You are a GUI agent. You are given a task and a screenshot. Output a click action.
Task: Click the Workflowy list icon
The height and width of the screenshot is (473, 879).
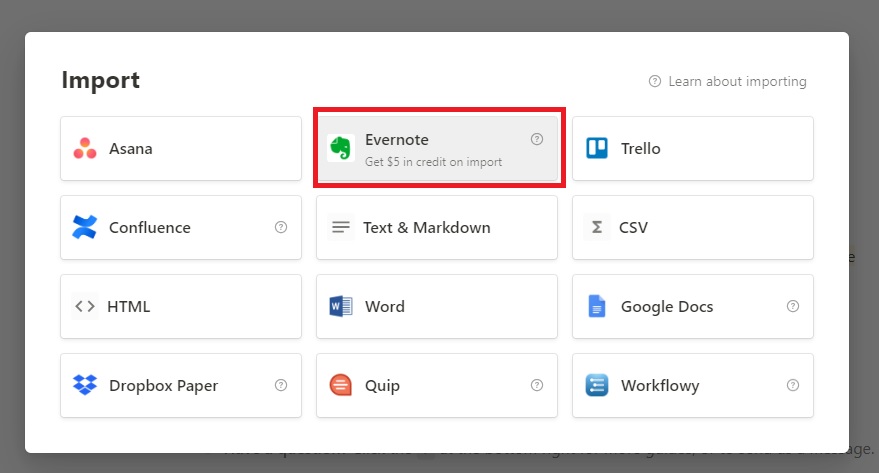596,385
